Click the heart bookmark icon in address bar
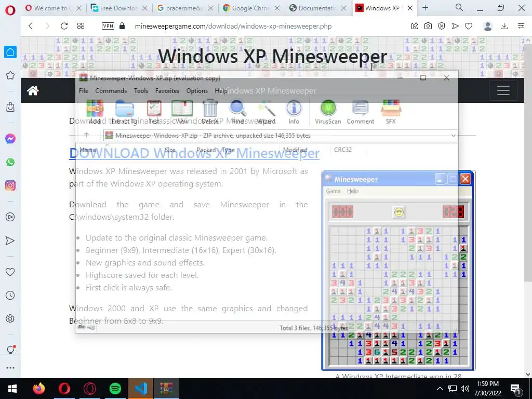Image resolution: width=532 pixels, height=399 pixels. 469,26
